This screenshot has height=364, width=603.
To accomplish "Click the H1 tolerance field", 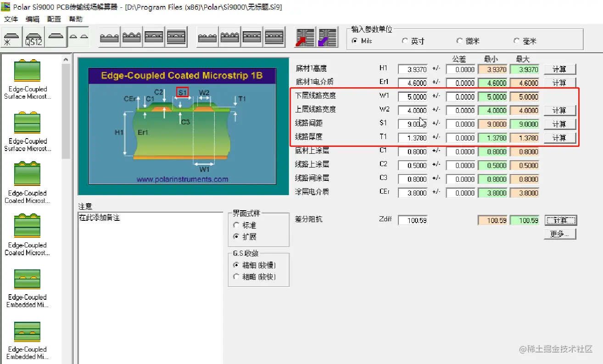I will (x=461, y=69).
